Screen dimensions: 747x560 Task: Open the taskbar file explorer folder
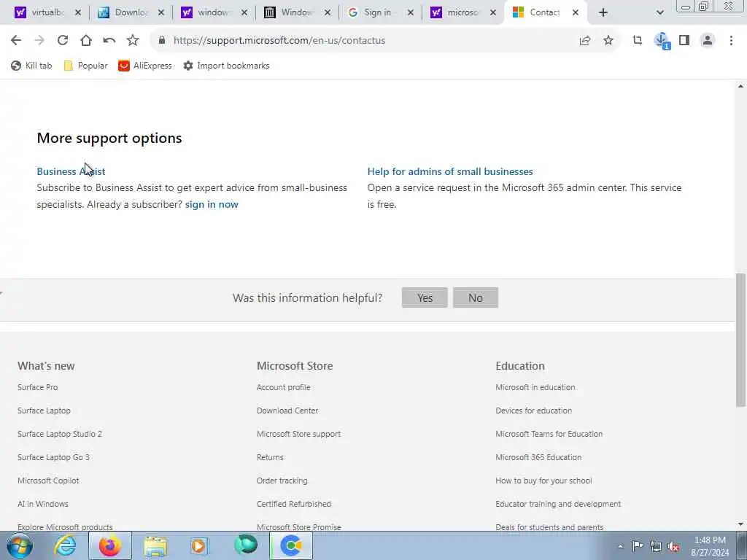coord(155,545)
